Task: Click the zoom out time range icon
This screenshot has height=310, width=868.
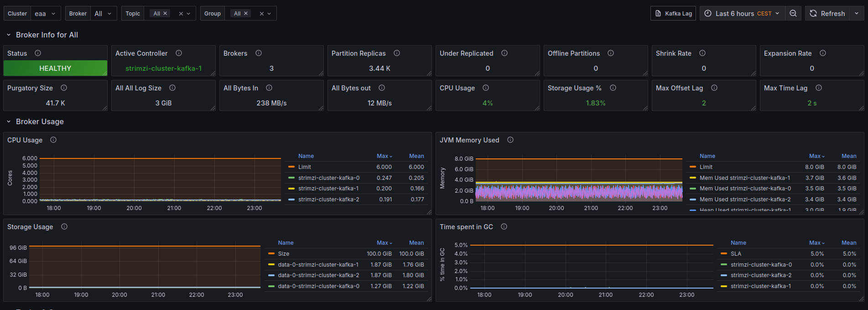Action: point(793,14)
